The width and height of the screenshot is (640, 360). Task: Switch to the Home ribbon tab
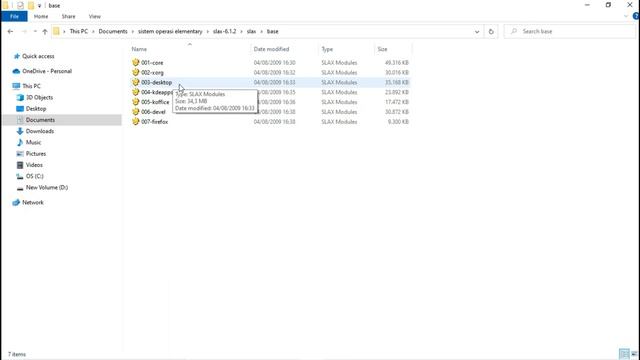pyautogui.click(x=41, y=16)
